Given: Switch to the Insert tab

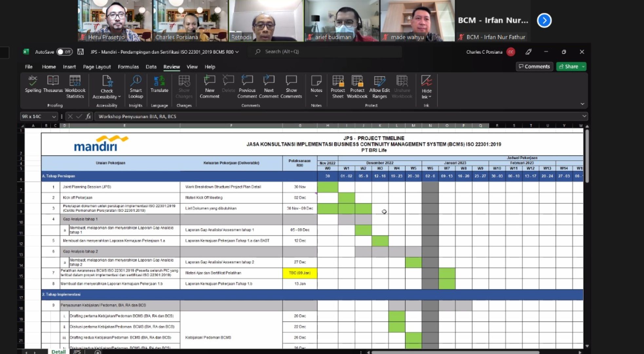Looking at the screenshot, I should click(69, 67).
